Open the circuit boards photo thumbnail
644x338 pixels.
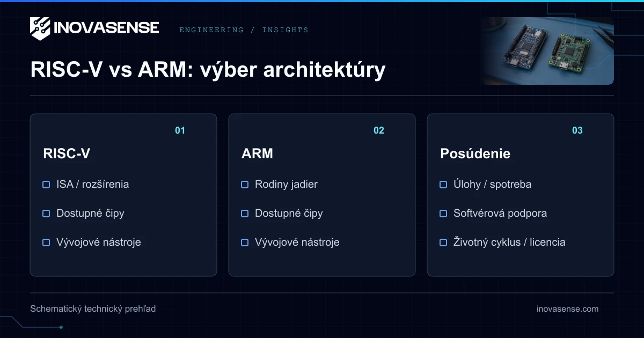pyautogui.click(x=548, y=51)
